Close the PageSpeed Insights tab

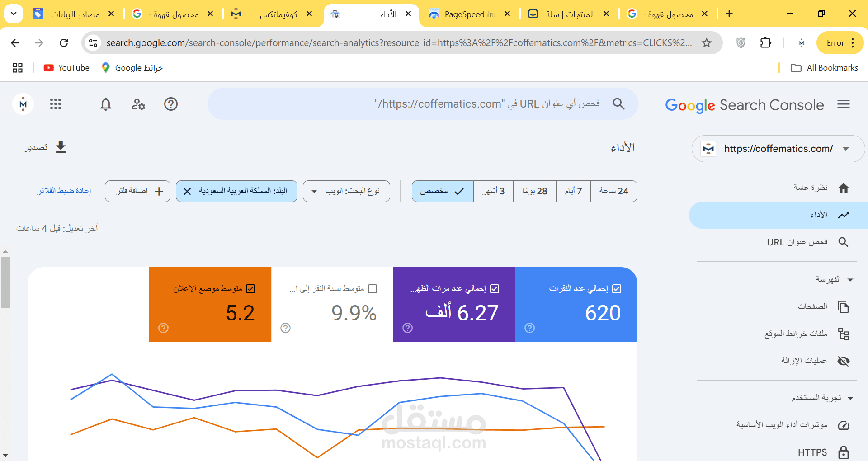coord(507,14)
